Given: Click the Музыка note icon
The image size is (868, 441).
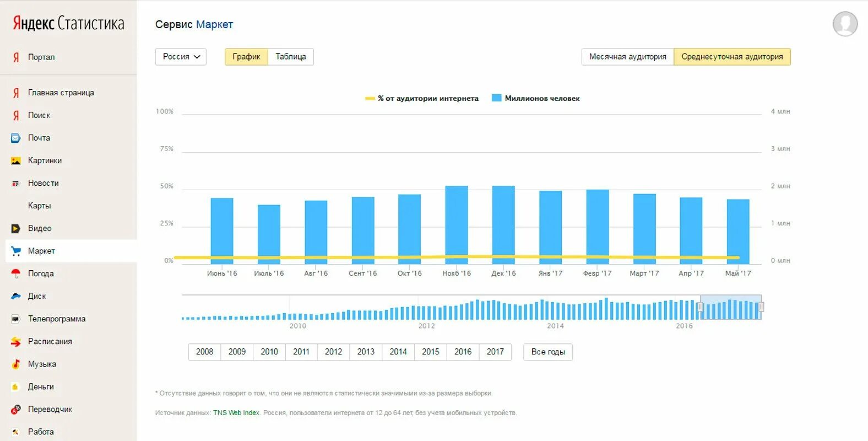Looking at the screenshot, I should click(16, 364).
